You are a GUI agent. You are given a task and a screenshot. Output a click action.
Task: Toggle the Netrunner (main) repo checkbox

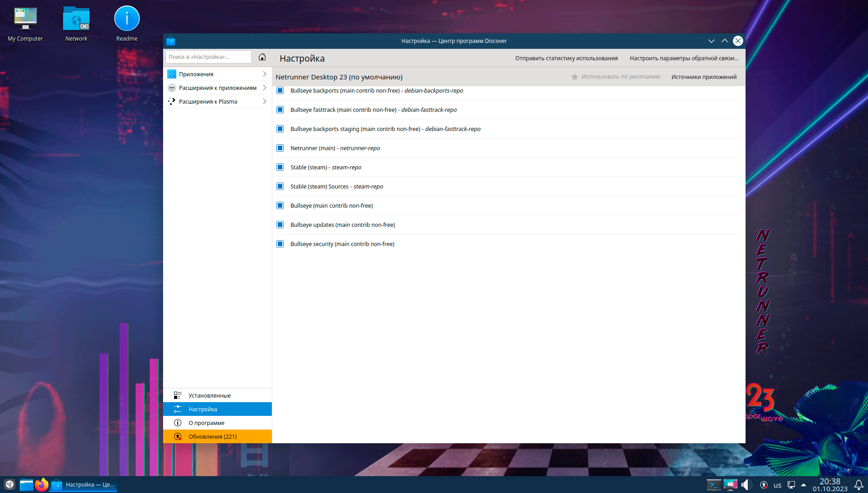280,148
